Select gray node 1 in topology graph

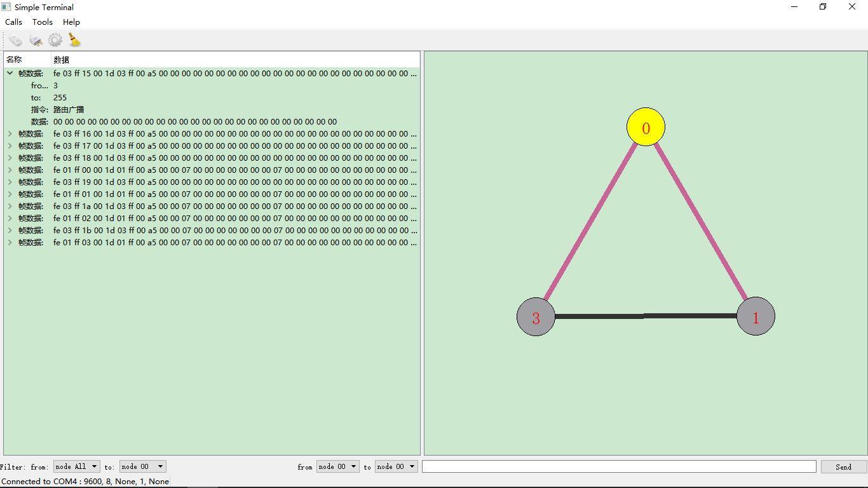tap(756, 316)
